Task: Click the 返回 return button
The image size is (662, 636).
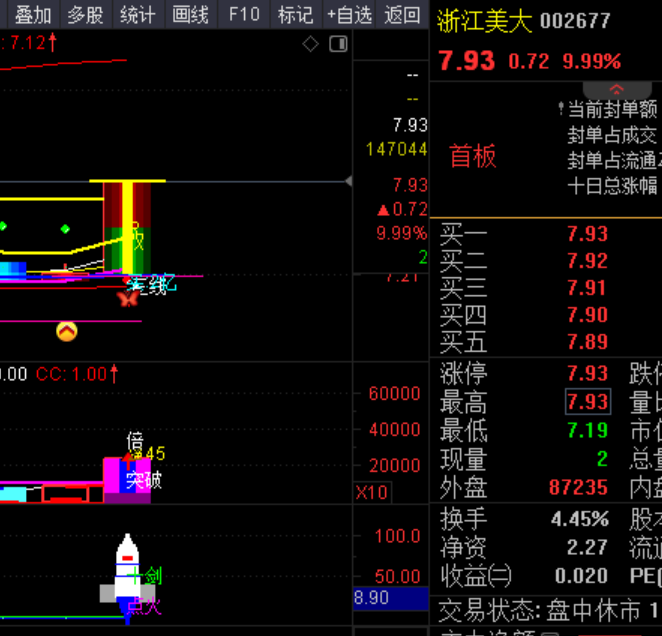Action: (x=402, y=15)
